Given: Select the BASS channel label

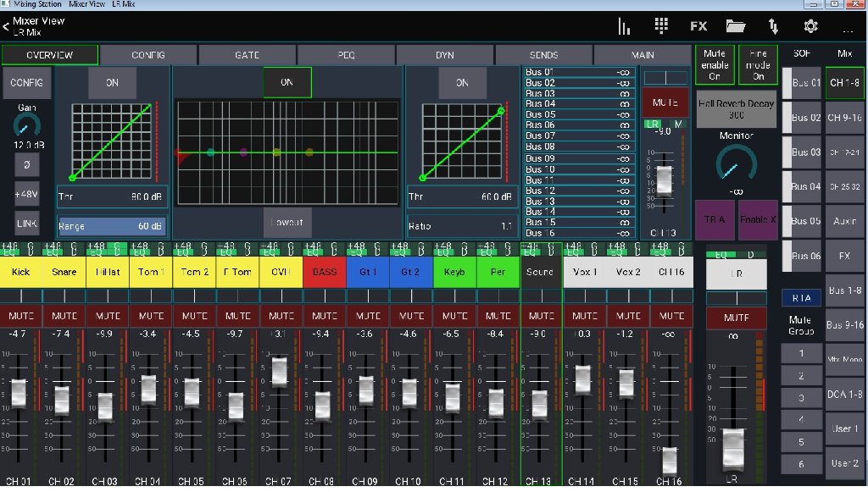Looking at the screenshot, I should (325, 272).
